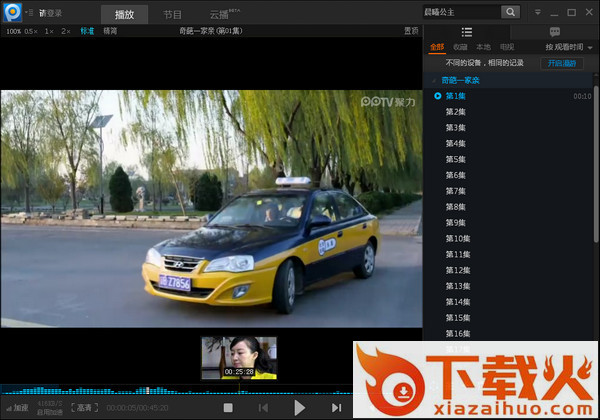
Task: Stop playback with the square button
Action: [x=228, y=408]
